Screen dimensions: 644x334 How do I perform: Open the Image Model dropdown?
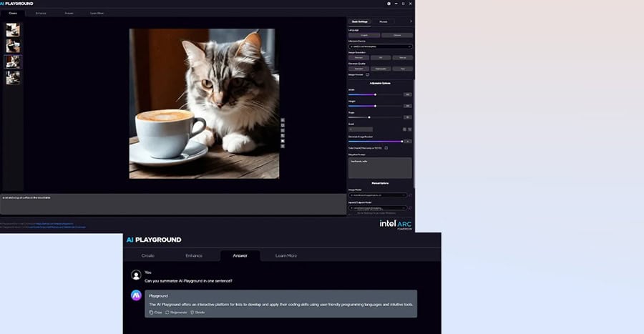378,195
